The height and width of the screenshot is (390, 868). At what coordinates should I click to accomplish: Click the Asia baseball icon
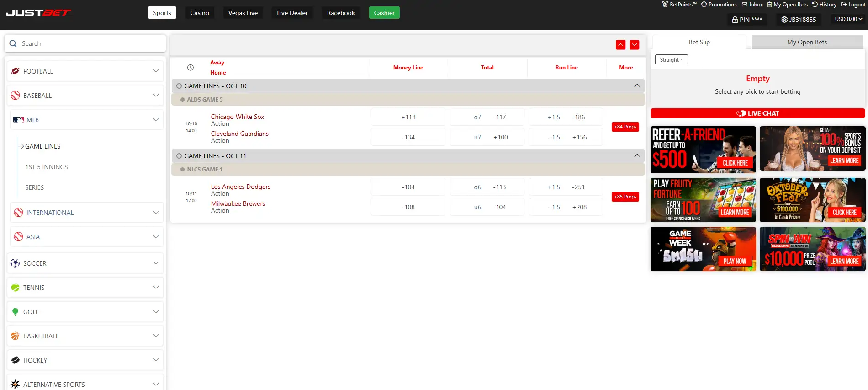coord(18,236)
